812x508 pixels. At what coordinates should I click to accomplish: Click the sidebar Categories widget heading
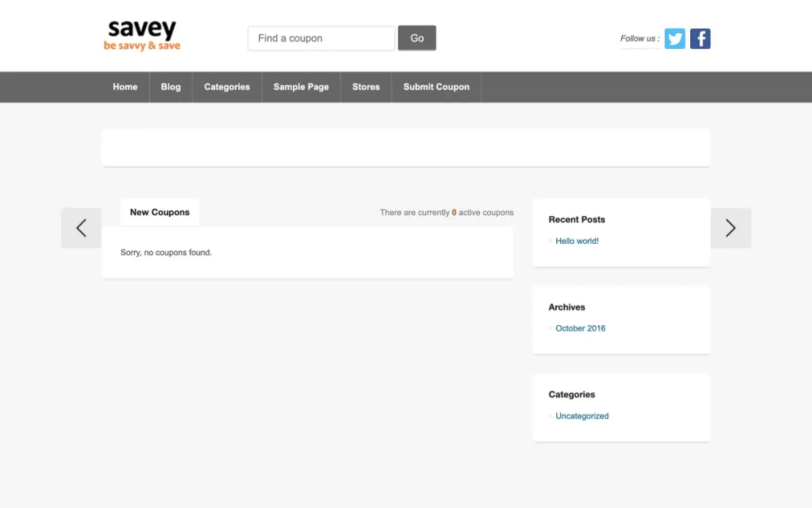tap(572, 394)
